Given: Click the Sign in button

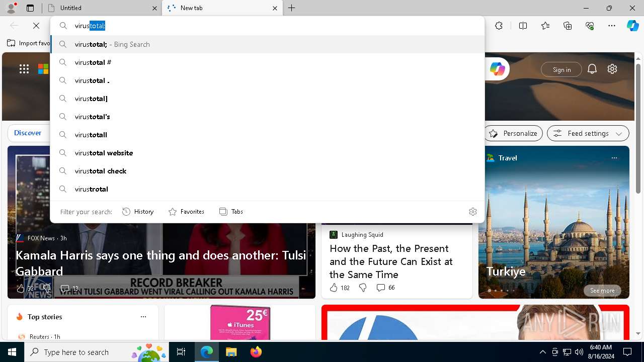Looking at the screenshot, I should [x=561, y=69].
